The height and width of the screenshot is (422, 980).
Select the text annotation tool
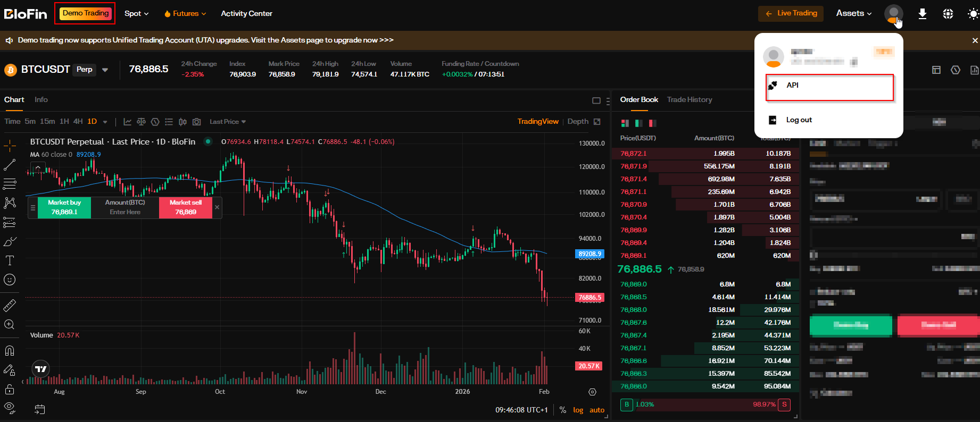(x=10, y=260)
